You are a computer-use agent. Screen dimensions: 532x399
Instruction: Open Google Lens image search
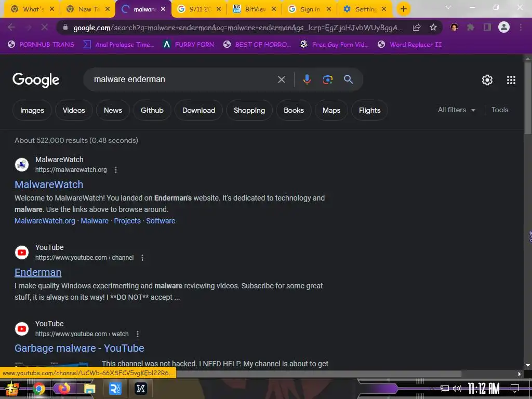pyautogui.click(x=327, y=79)
